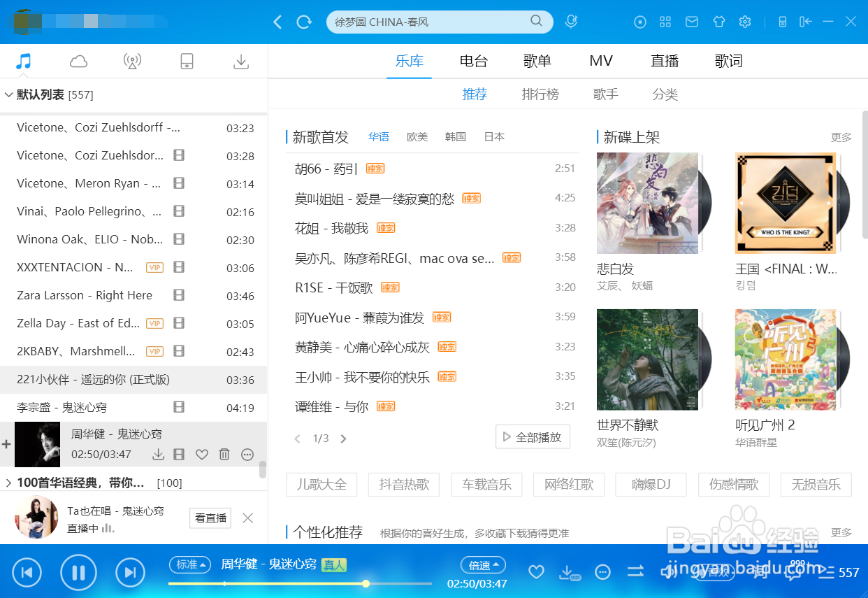This screenshot has height=598, width=868.
Task: Filter new songs by 韩国
Action: pos(456,137)
